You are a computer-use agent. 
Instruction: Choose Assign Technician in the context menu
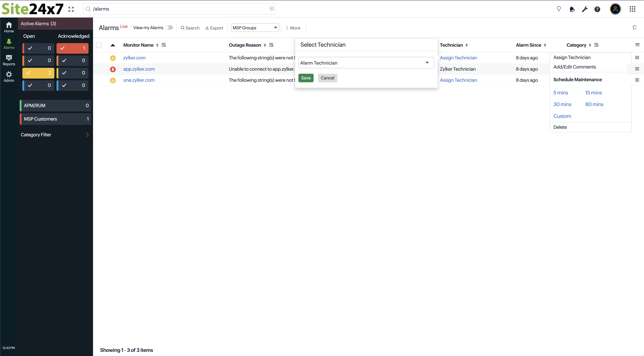(x=572, y=57)
